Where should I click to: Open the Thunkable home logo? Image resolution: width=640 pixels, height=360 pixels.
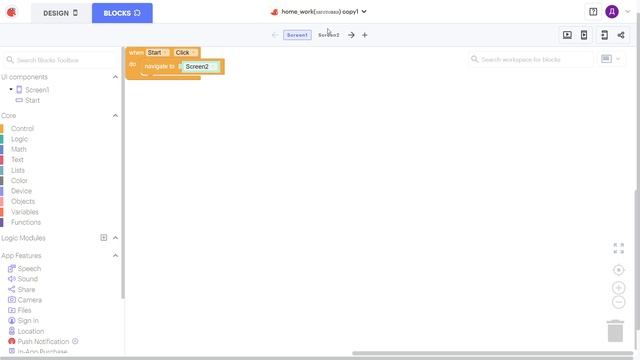[x=11, y=12]
